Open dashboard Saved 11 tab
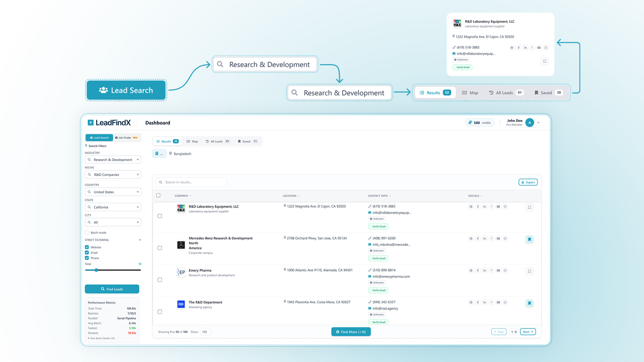This screenshot has height=362, width=644. coord(248,141)
